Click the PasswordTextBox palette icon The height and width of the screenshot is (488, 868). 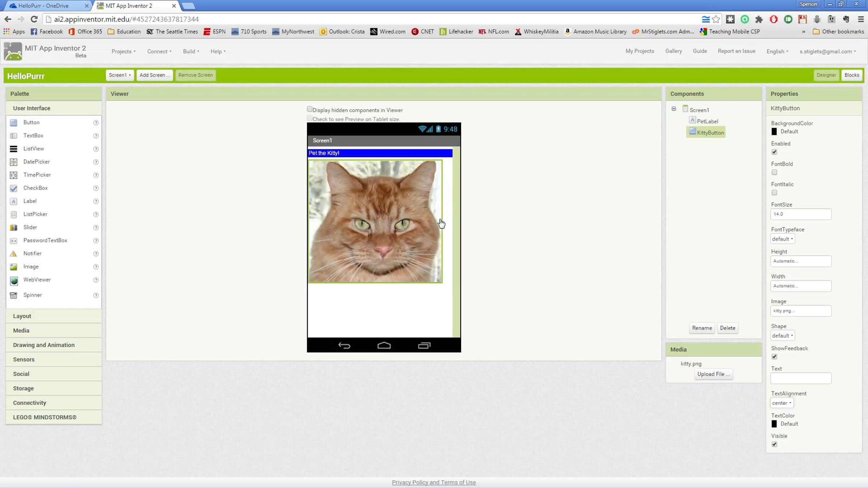pos(13,241)
